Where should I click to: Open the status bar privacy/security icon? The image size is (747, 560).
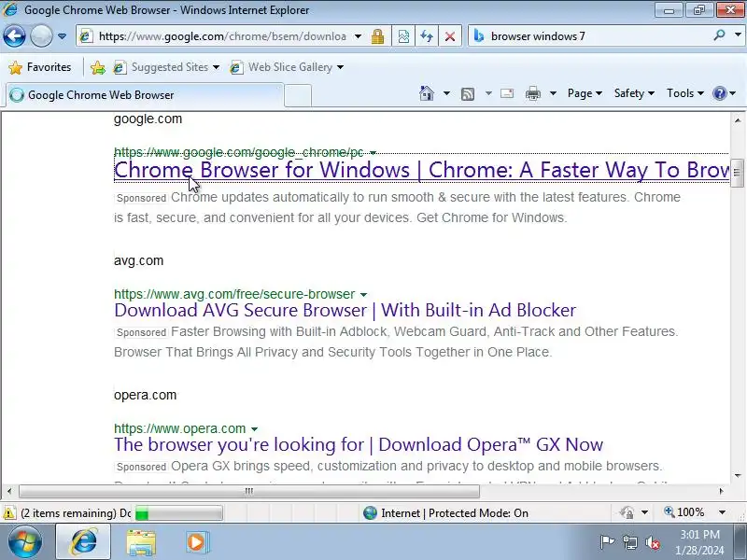[x=627, y=512]
